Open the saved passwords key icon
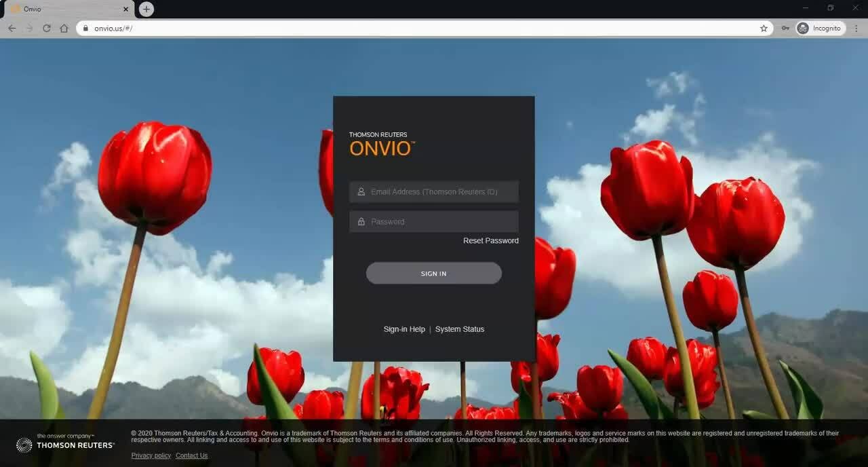 pyautogui.click(x=785, y=29)
